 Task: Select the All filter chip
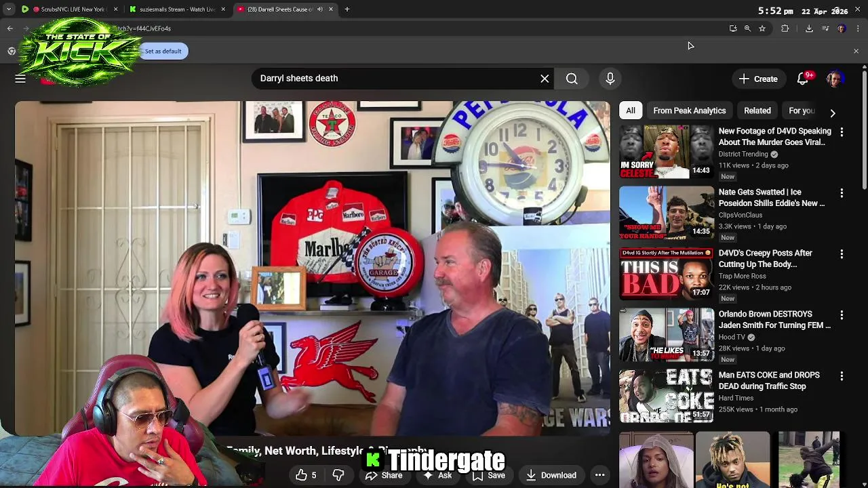pos(631,110)
